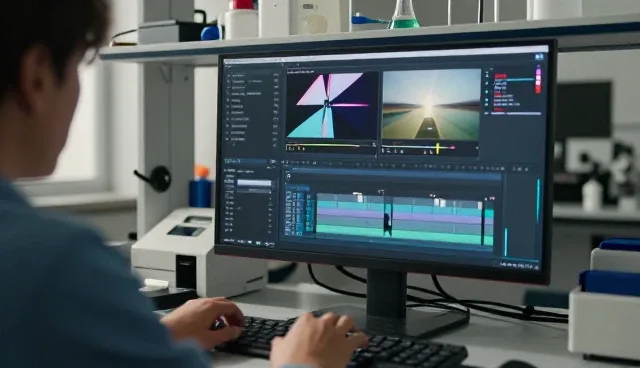Select the purple track clip in the timeline
The width and height of the screenshot is (640, 368).
(404, 216)
